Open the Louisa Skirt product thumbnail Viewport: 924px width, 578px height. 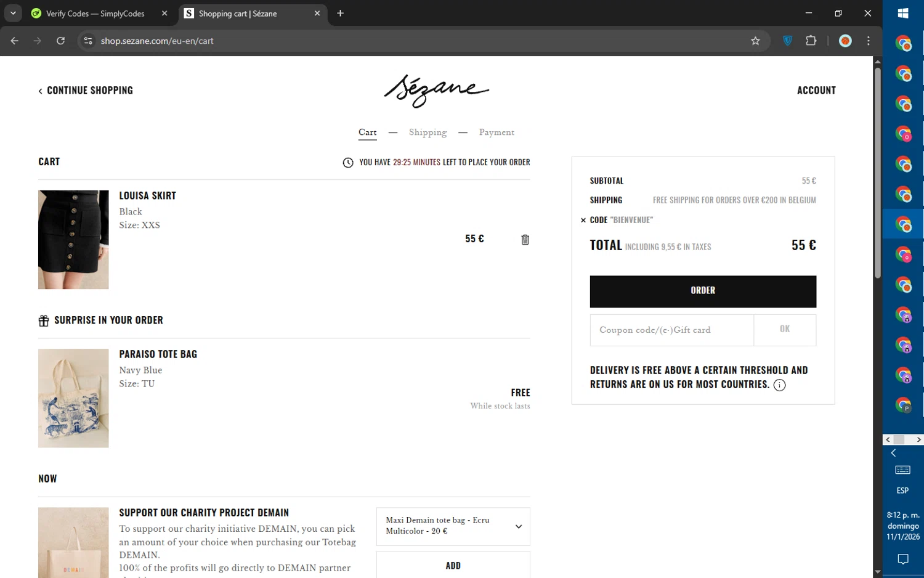[x=73, y=240]
